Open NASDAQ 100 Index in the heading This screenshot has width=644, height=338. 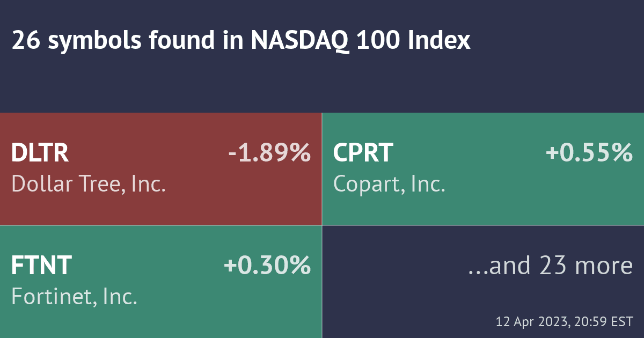(x=361, y=41)
